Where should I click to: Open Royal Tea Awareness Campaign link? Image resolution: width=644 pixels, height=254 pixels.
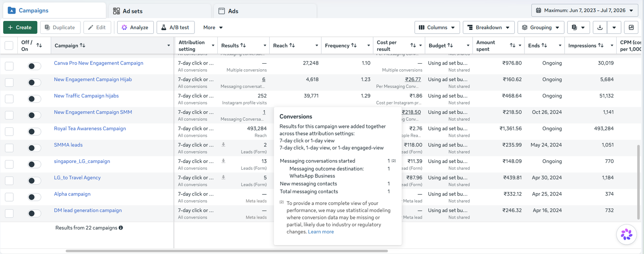[x=90, y=129]
